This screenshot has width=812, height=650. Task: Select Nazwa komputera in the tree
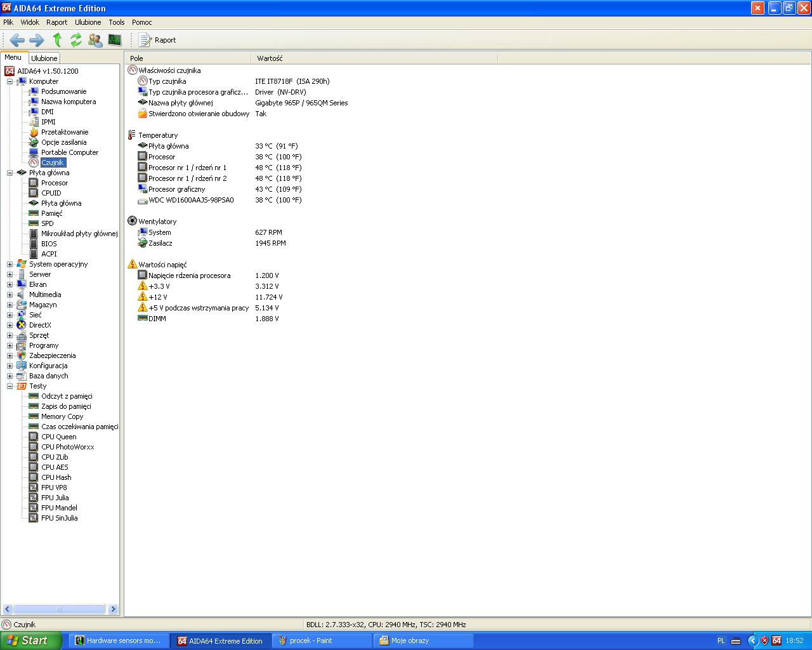coord(69,102)
